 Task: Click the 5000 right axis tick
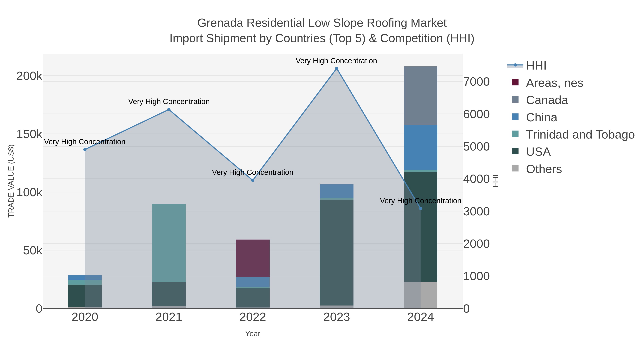click(x=477, y=146)
